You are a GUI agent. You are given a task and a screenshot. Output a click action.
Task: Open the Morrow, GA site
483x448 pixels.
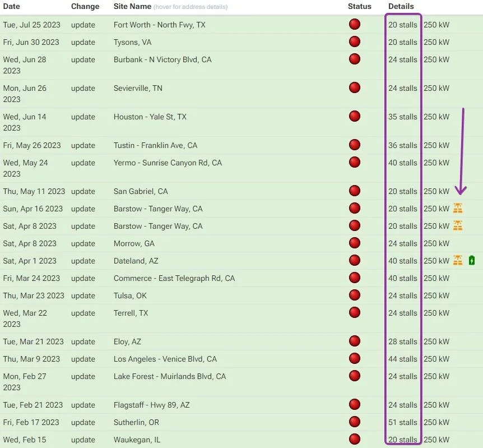(134, 243)
